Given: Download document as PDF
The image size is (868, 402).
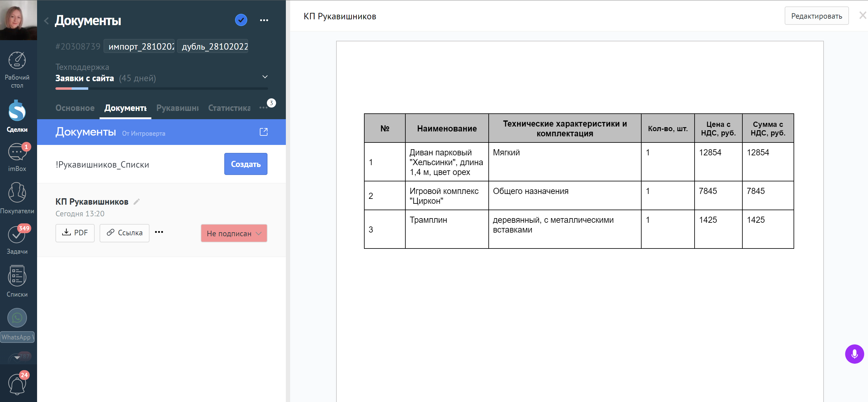Looking at the screenshot, I should pos(75,233).
